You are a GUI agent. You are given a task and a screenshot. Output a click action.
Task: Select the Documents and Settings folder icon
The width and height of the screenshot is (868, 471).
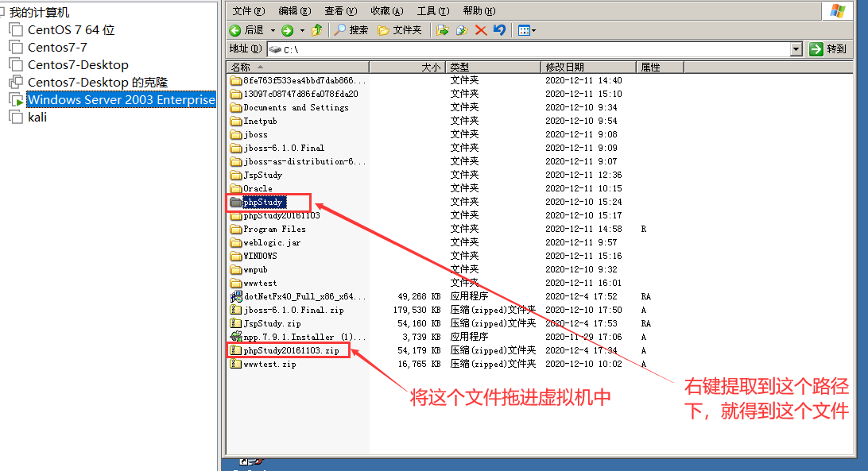236,107
